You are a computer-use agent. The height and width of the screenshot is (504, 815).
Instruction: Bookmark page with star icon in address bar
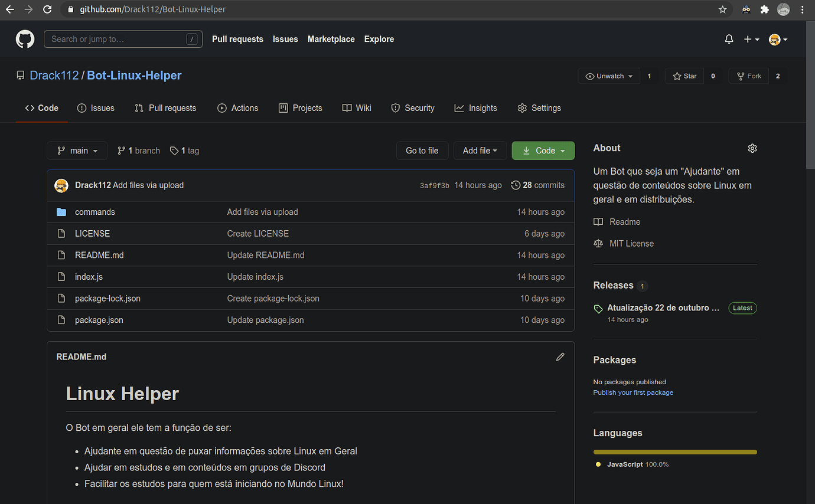pos(722,9)
